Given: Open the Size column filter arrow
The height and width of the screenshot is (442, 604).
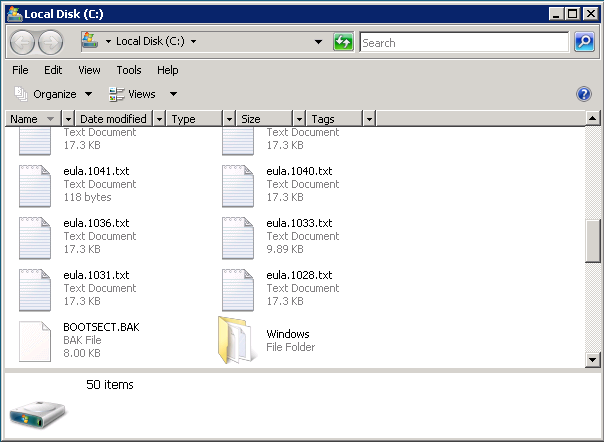Looking at the screenshot, I should pos(299,119).
